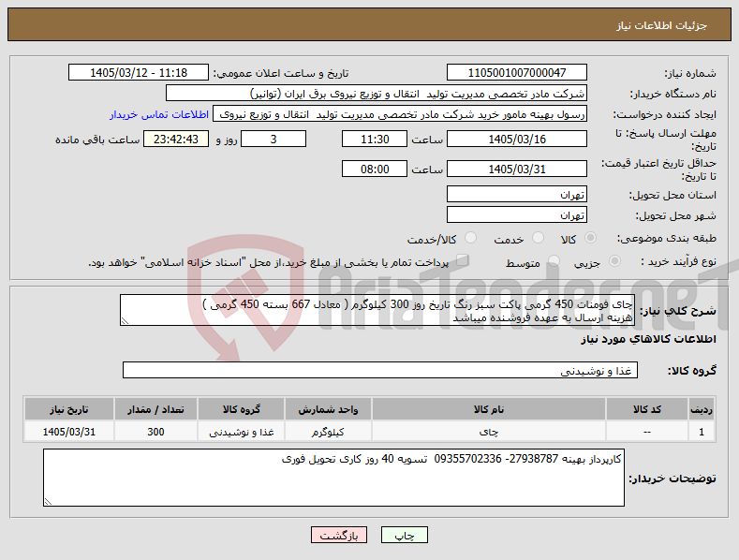
Task: Click the buyer notes text area
Action: click(333, 478)
